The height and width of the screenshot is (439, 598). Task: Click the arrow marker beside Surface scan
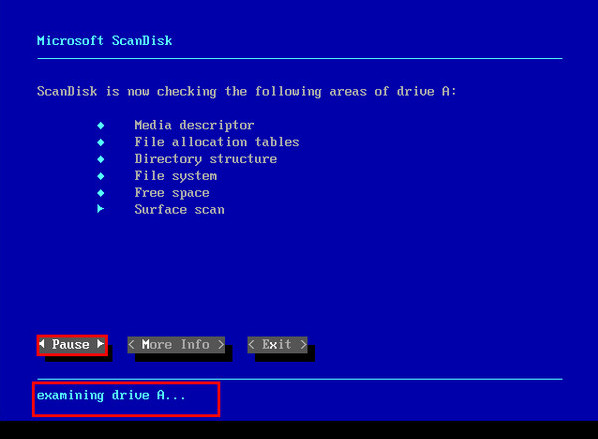[x=101, y=209]
